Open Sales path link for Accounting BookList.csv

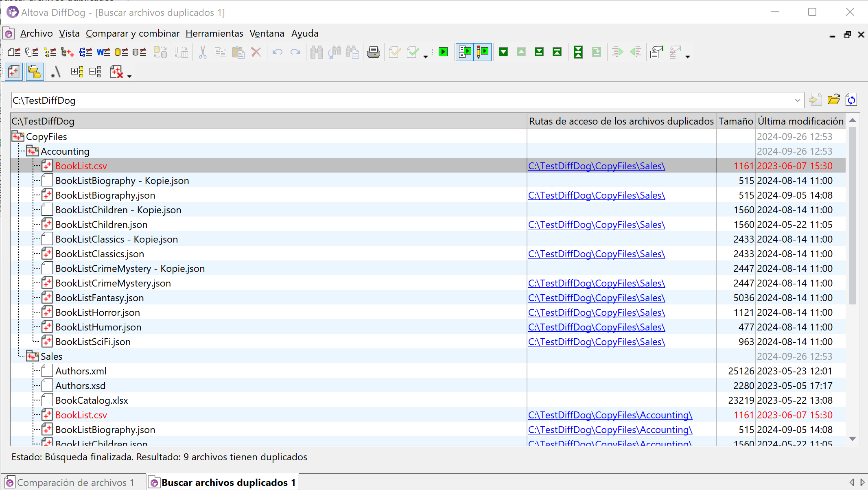pos(597,166)
